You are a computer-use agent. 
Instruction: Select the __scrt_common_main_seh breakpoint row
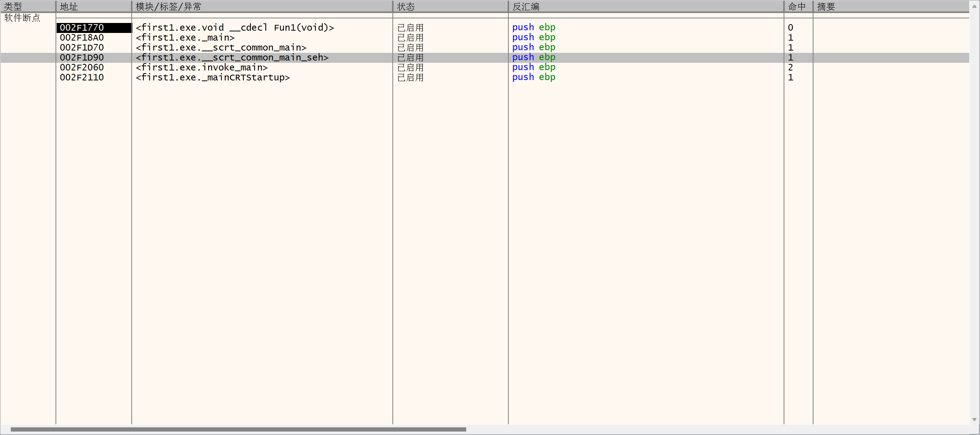(x=232, y=57)
